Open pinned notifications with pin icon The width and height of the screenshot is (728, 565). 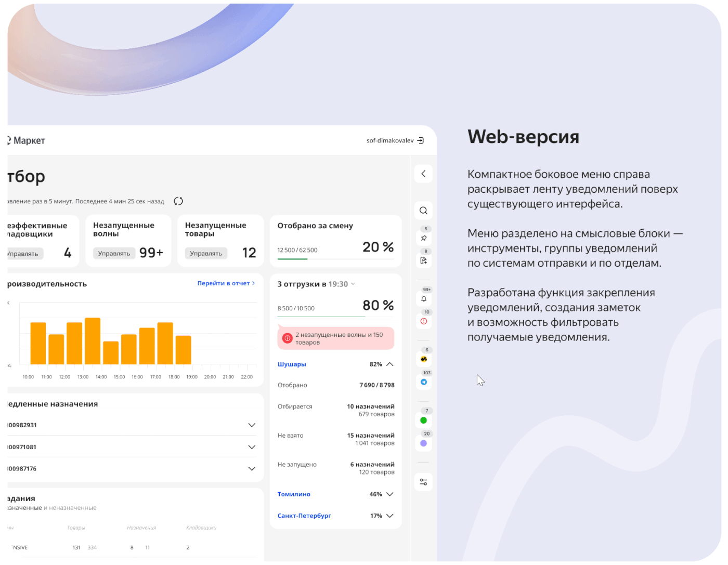coord(424,238)
